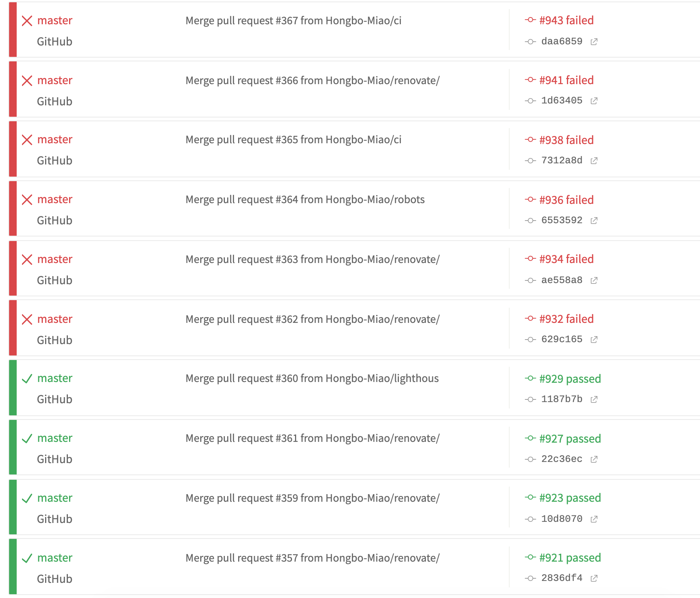Open the #943 failed build link
The width and height of the screenshot is (700, 598).
click(x=567, y=20)
